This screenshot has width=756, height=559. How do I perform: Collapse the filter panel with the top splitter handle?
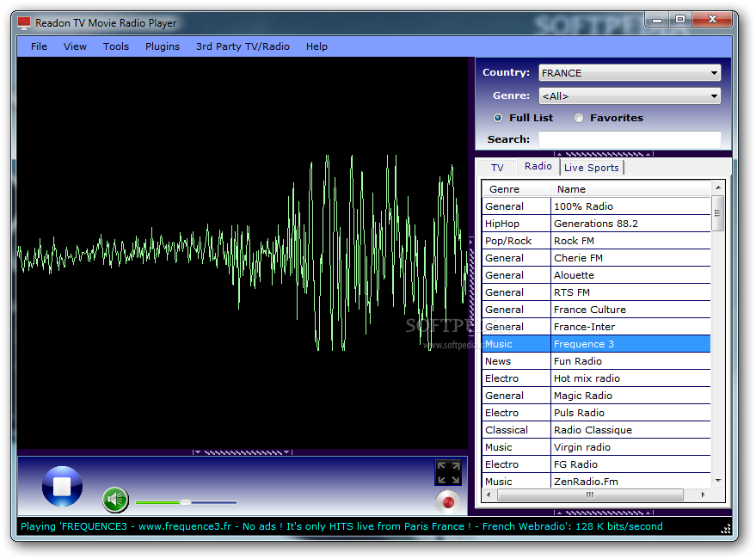(x=604, y=154)
